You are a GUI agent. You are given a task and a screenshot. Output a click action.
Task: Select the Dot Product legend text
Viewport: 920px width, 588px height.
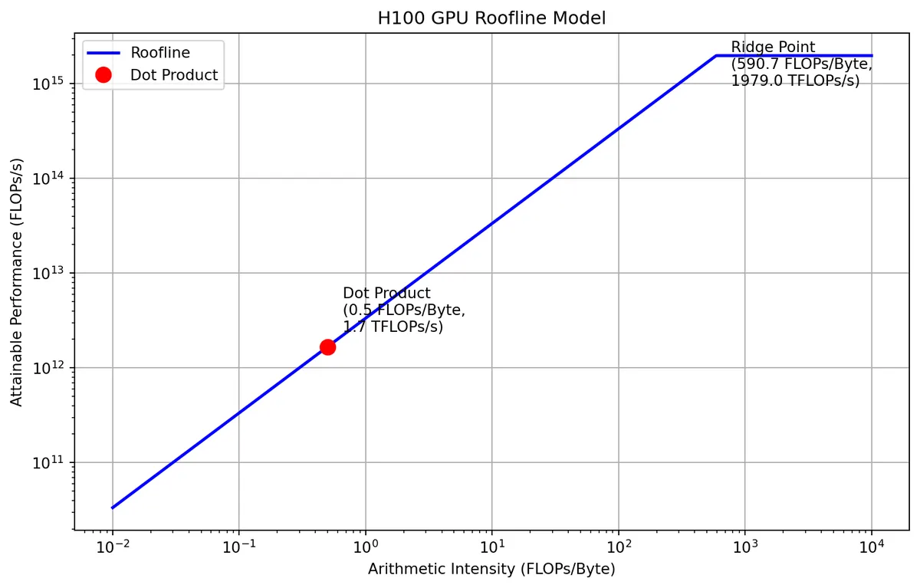(174, 75)
